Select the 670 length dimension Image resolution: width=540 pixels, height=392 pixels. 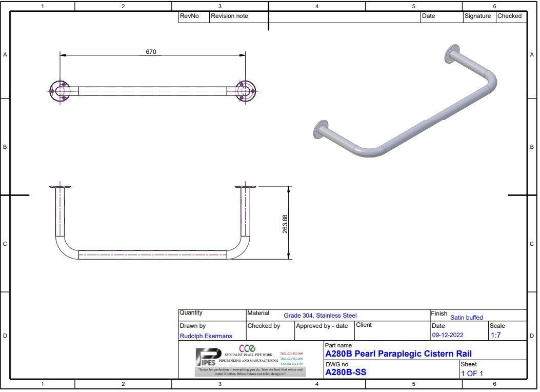151,52
